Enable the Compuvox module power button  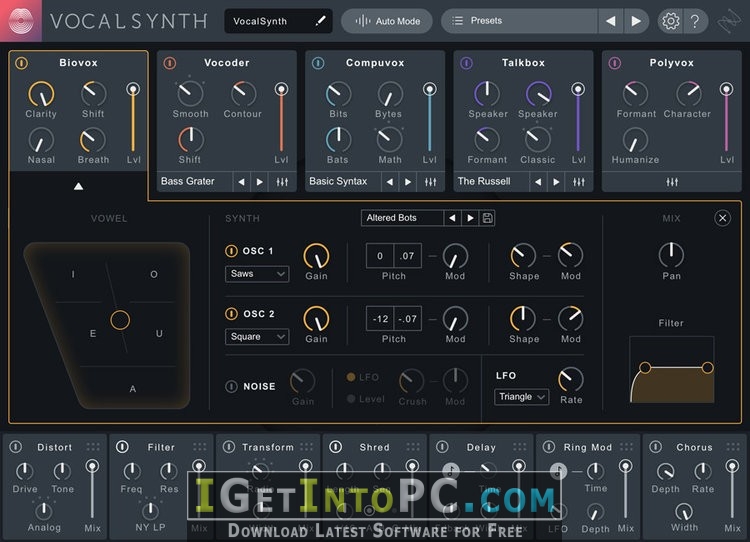(318, 63)
